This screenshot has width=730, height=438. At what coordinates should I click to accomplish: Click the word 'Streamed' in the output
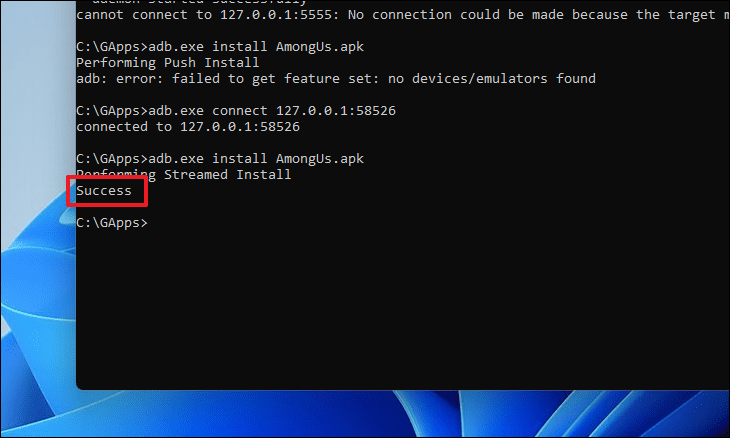[x=196, y=175]
